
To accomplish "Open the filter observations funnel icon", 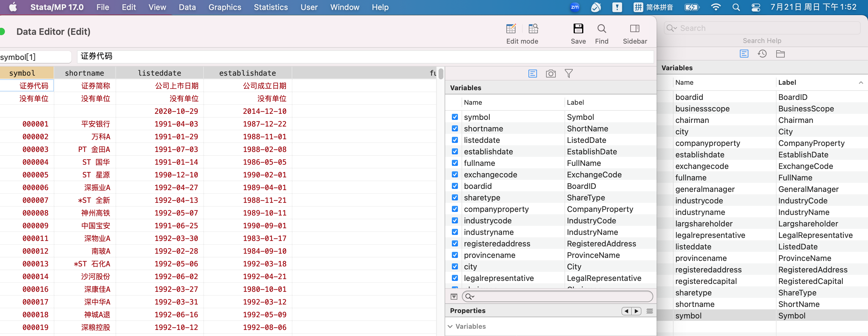I will 568,74.
